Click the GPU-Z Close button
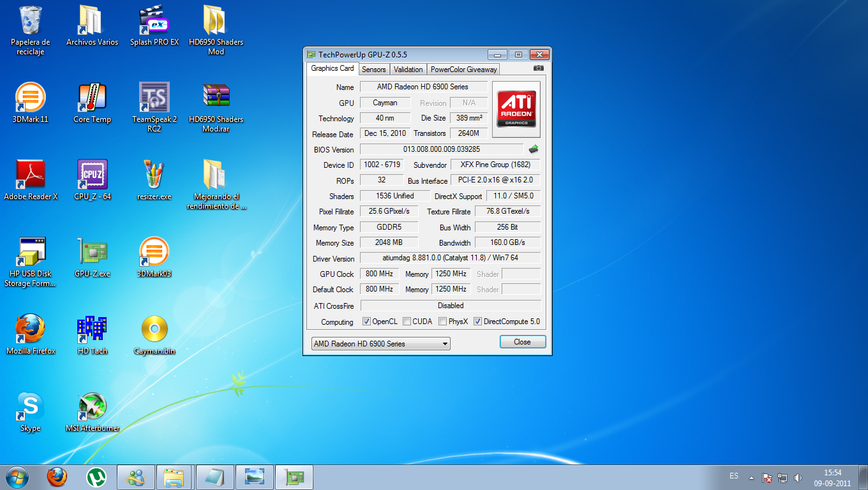 click(x=523, y=342)
